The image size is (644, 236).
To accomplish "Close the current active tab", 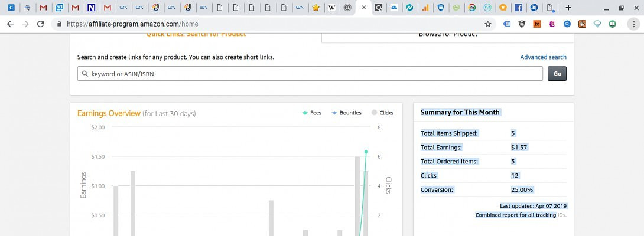I will tap(364, 8).
